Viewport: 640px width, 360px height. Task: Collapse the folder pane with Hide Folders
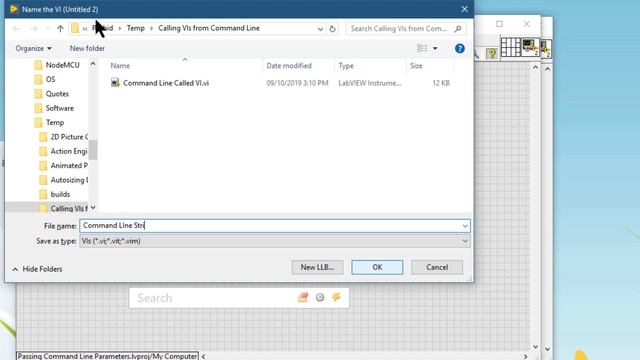(x=38, y=269)
